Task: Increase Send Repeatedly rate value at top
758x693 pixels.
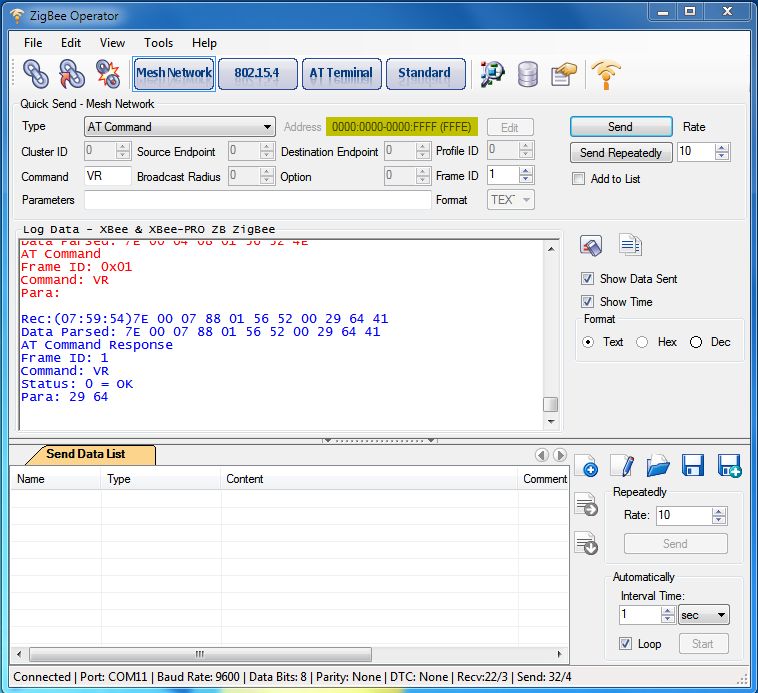Action: [x=721, y=148]
